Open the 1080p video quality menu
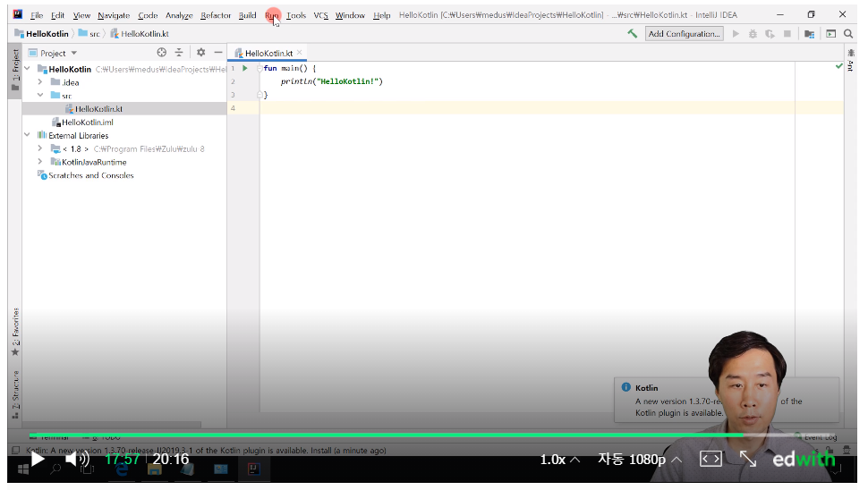This screenshot has height=490, width=868. click(640, 460)
